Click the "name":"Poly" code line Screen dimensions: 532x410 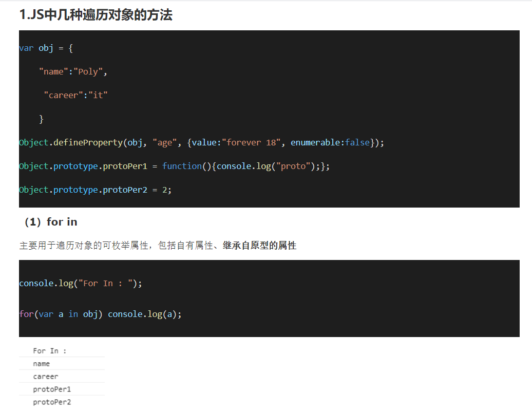pos(73,72)
